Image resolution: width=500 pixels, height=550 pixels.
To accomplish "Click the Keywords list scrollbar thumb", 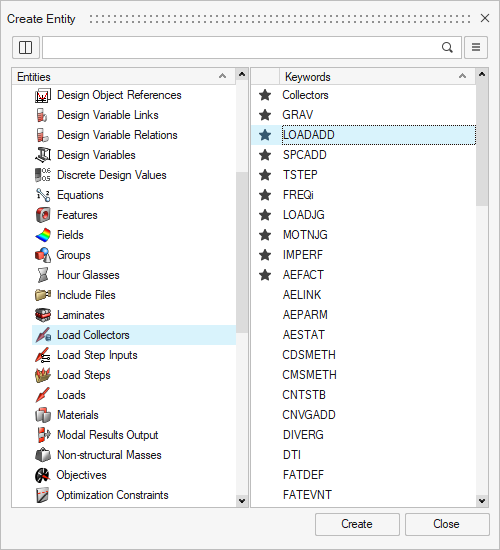I will (x=482, y=143).
